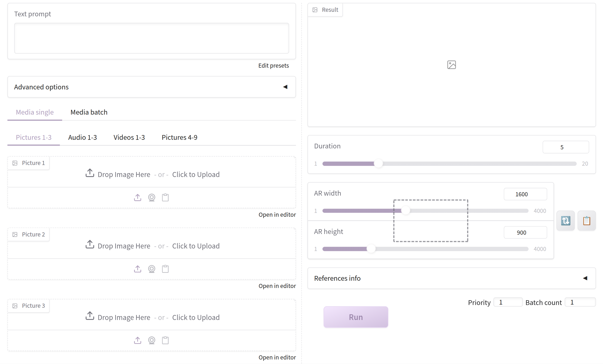The width and height of the screenshot is (603, 364).
Task: Paste from clipboard into Picture 1
Action: (165, 197)
